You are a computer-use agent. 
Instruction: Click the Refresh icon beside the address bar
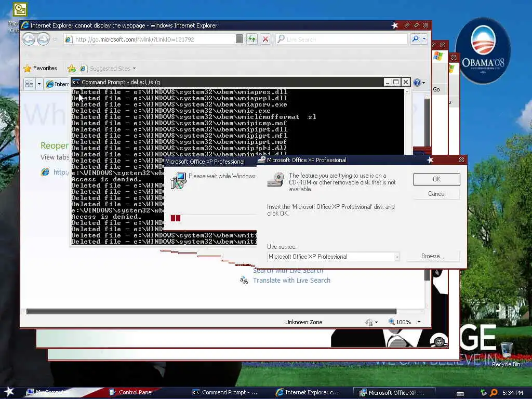click(252, 39)
